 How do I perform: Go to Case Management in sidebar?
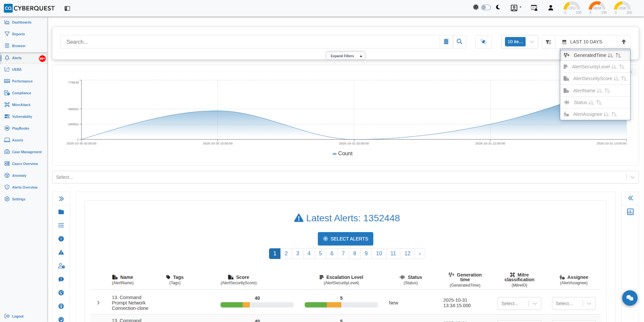click(27, 152)
